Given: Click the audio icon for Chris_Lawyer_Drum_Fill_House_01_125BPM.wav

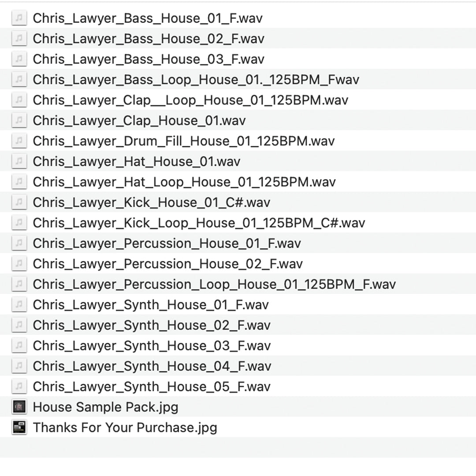Looking at the screenshot, I should 19,141.
